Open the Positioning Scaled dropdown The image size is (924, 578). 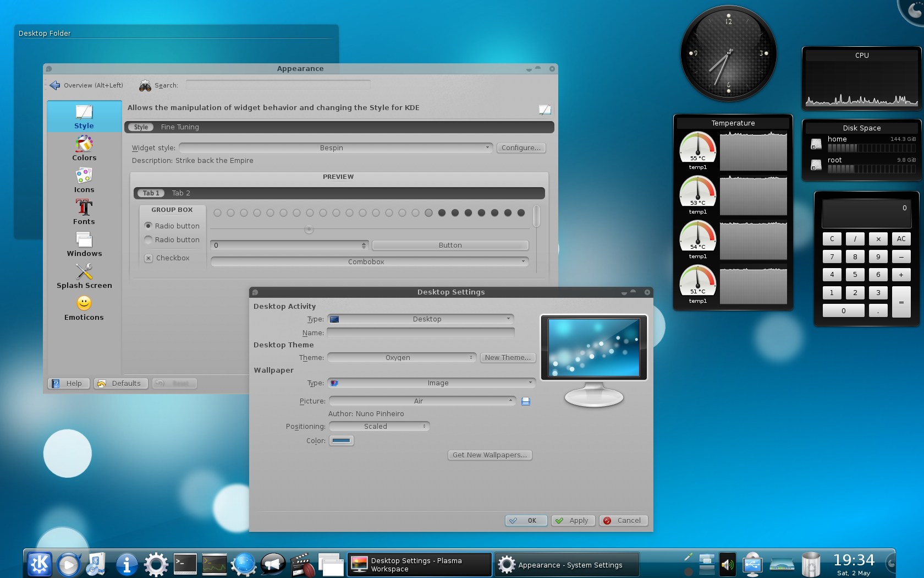[x=379, y=427]
